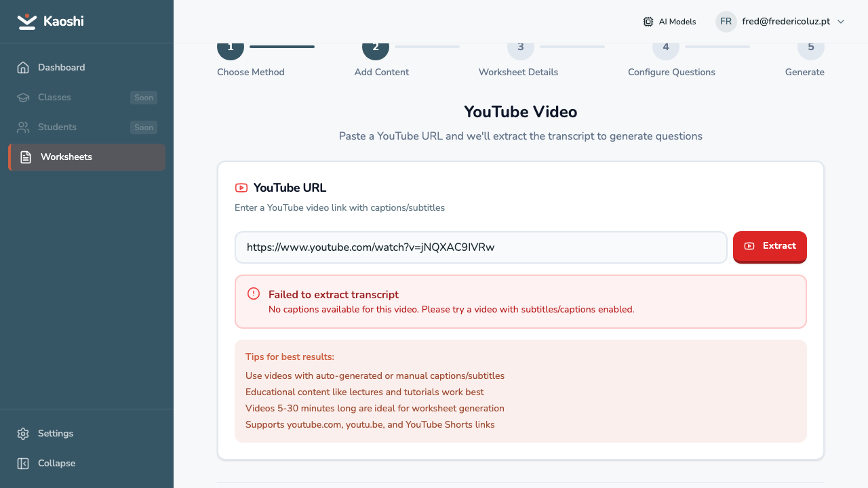Click the Classes graduation cap icon
868x488 pixels.
coord(23,98)
